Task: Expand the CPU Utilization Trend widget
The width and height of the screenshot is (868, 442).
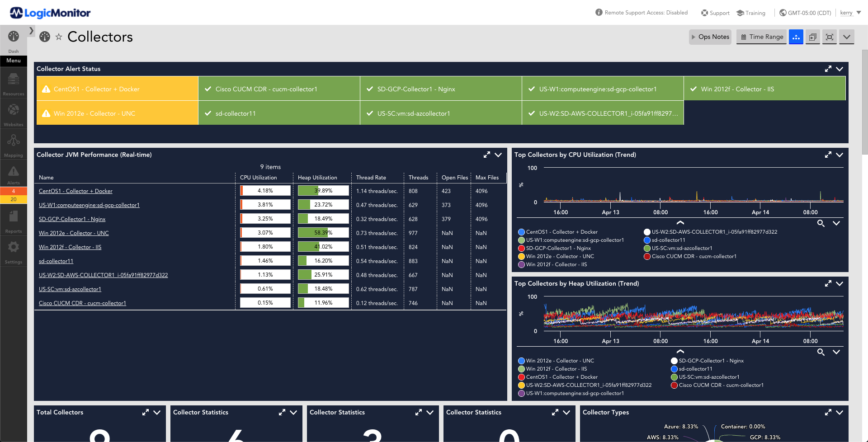Action: coord(828,155)
